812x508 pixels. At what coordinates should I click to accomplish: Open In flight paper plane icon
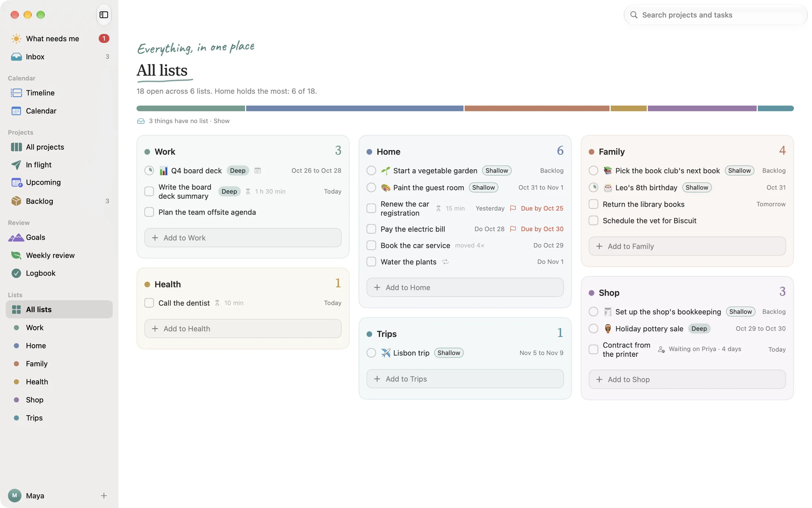16,165
